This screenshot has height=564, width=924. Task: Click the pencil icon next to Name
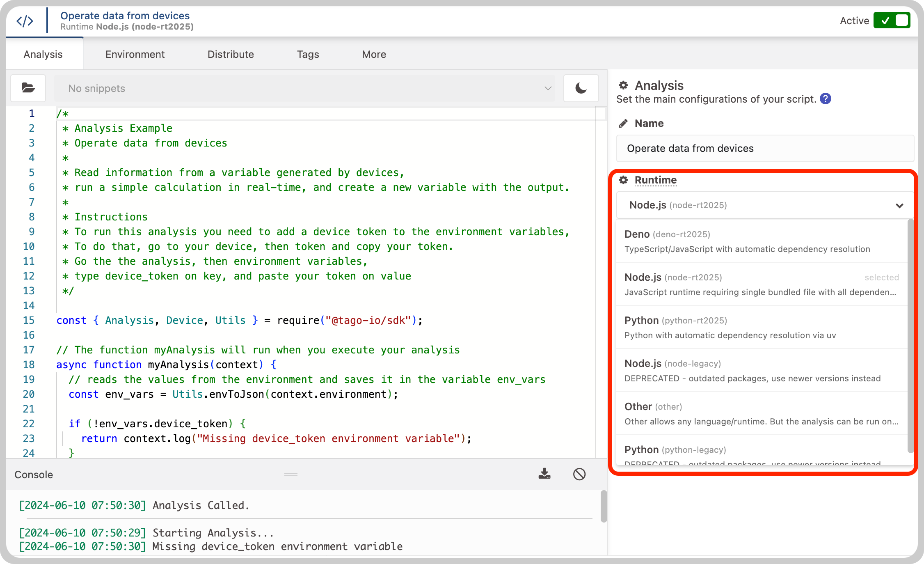pyautogui.click(x=623, y=123)
